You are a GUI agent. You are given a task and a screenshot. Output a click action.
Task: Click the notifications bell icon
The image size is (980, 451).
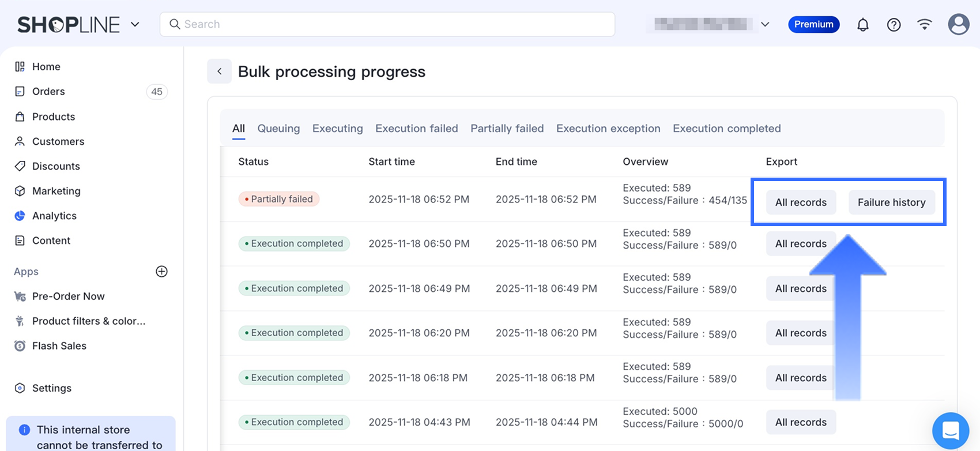(x=862, y=25)
